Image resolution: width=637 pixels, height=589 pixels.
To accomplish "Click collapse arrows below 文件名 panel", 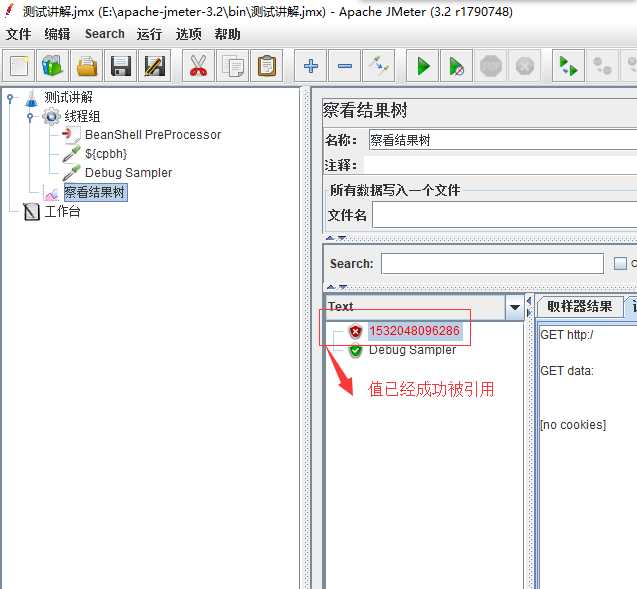I will [x=336, y=238].
